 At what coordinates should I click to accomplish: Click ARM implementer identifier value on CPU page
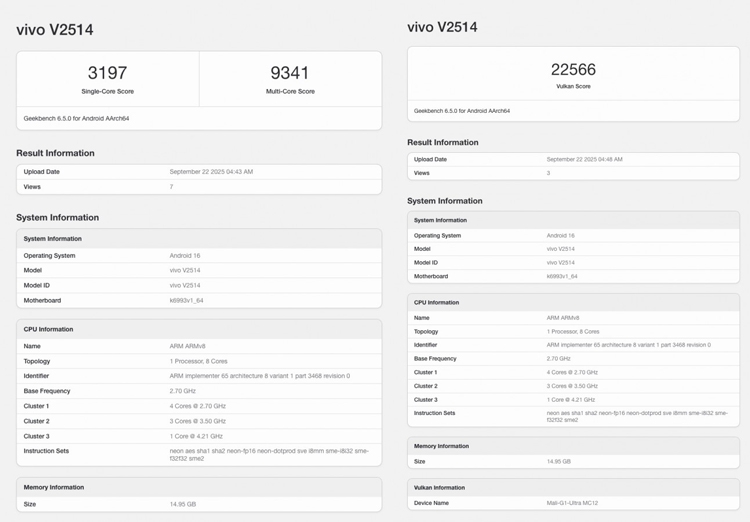pyautogui.click(x=260, y=376)
